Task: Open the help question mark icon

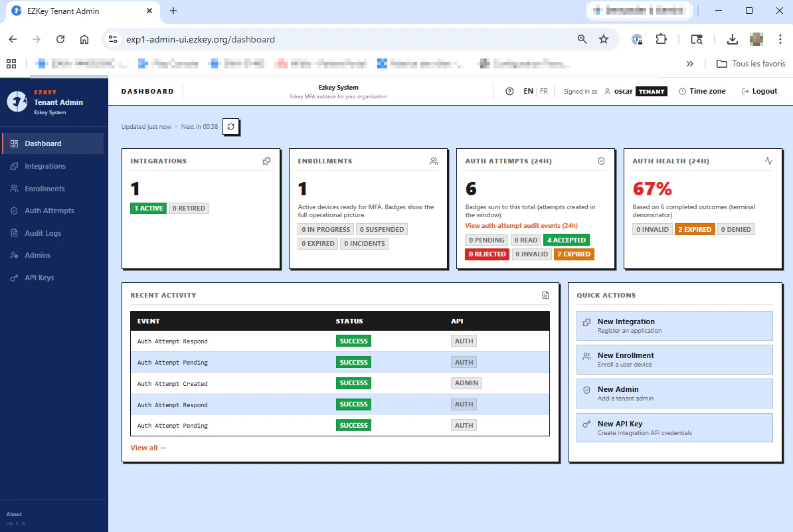Action: tap(509, 92)
